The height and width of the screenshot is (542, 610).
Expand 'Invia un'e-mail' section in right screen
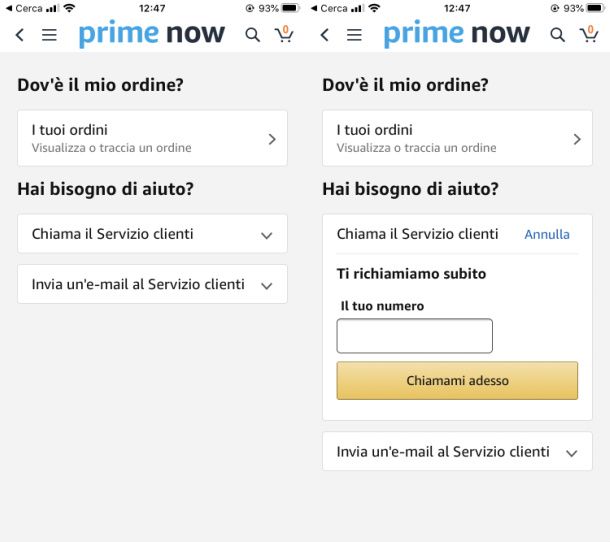(457, 452)
